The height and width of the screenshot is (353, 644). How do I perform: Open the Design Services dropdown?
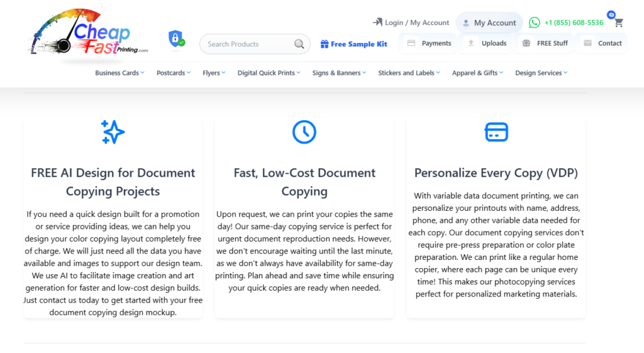click(541, 73)
